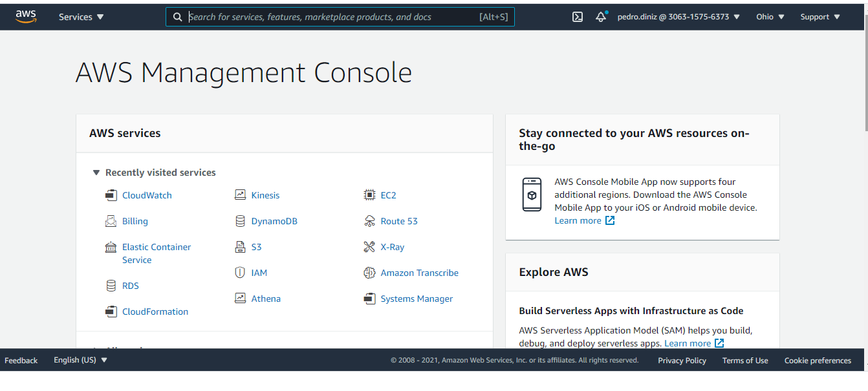Image resolution: width=868 pixels, height=391 pixels.
Task: Open the Amazon Transcribe link
Action: 419,273
